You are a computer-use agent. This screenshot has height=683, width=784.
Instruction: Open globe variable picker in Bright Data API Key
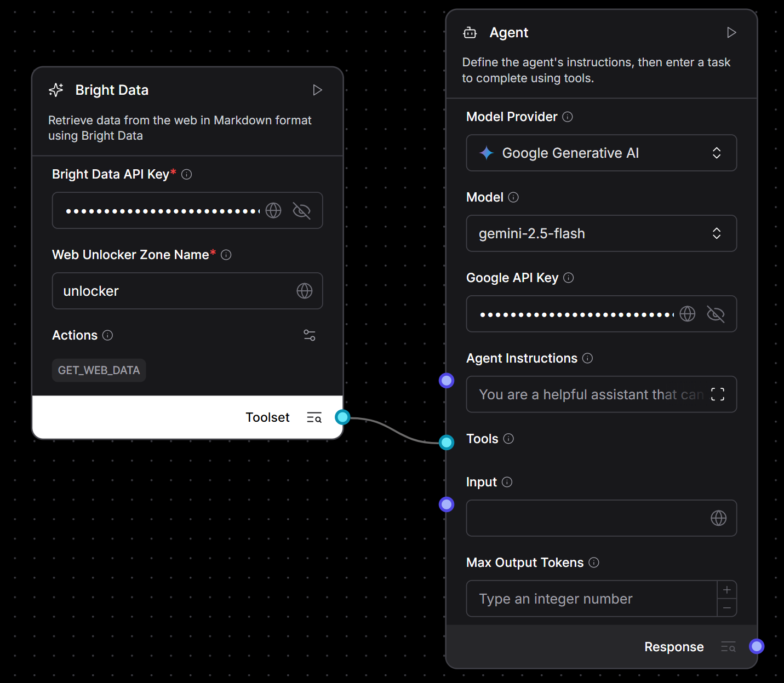point(273,210)
